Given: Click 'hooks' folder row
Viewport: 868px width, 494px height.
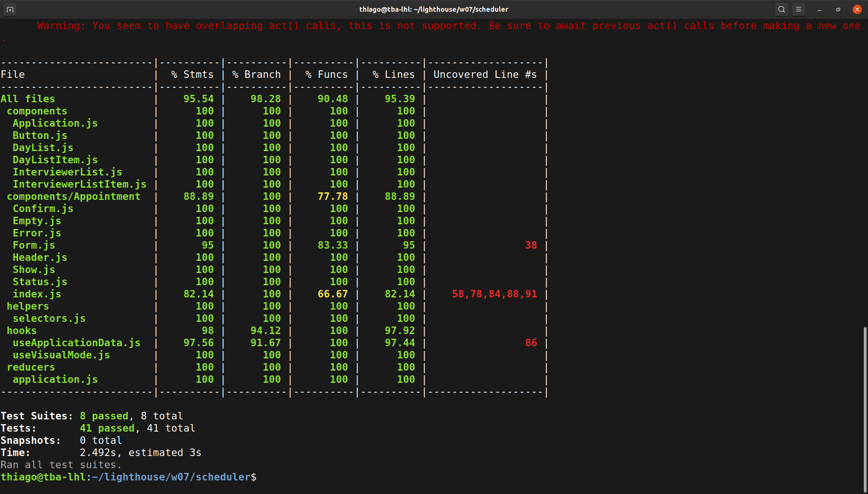Looking at the screenshot, I should [x=22, y=331].
